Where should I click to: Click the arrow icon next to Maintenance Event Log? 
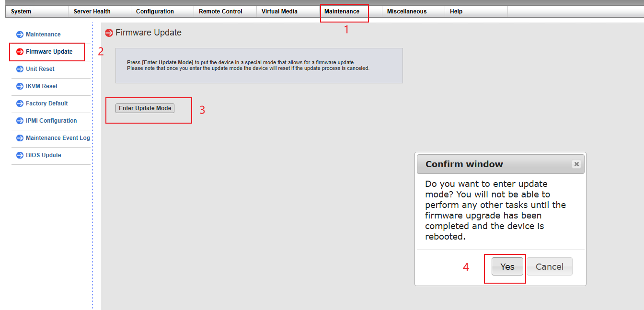(x=20, y=138)
